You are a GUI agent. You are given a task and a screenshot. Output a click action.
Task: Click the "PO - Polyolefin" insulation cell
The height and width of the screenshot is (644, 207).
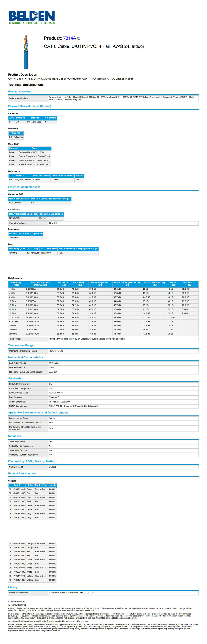tap(16, 137)
